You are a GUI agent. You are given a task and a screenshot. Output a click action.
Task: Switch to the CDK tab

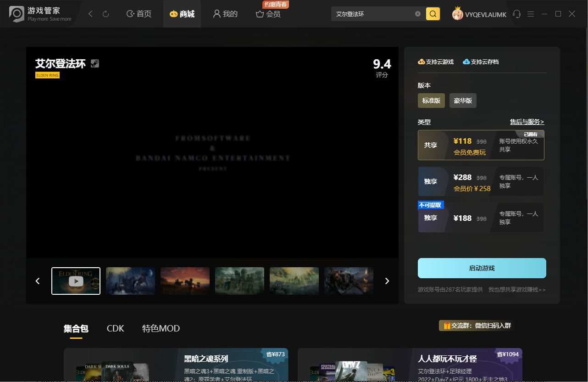tap(116, 329)
